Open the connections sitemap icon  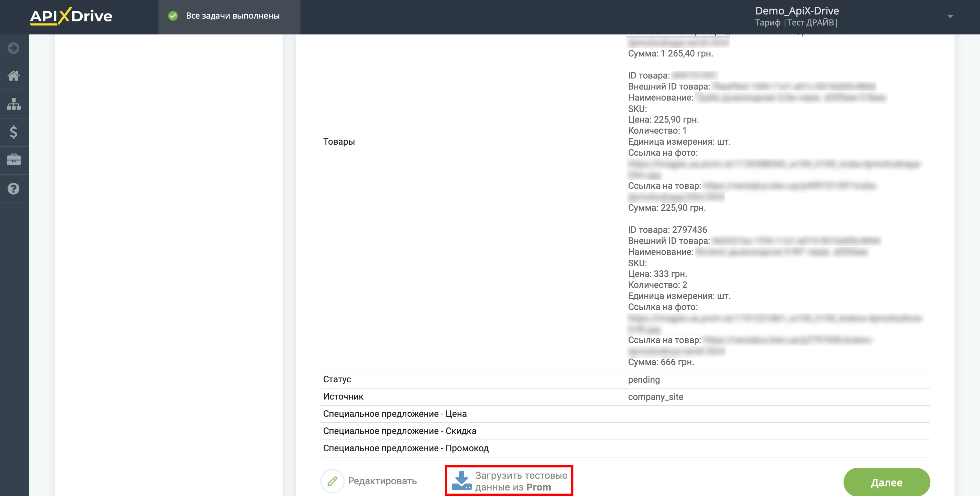tap(14, 104)
